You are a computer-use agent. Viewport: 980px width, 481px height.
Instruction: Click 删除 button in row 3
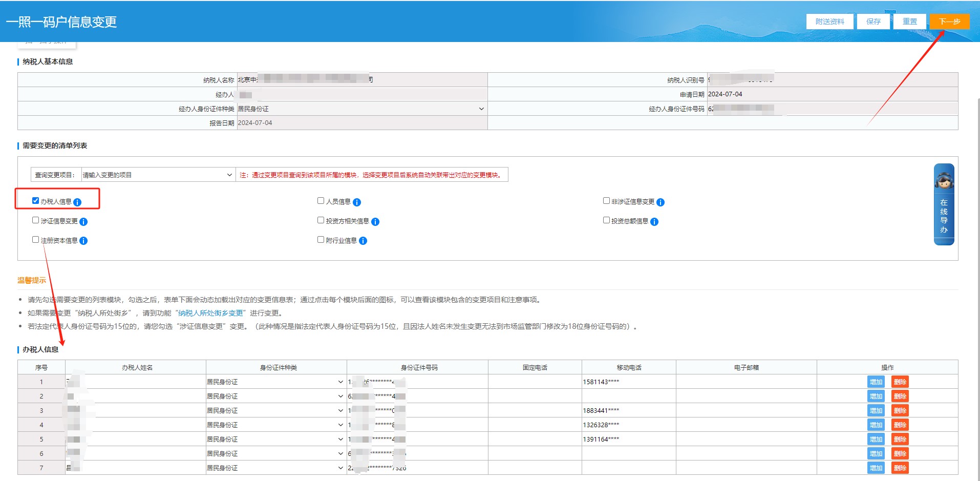coord(900,410)
